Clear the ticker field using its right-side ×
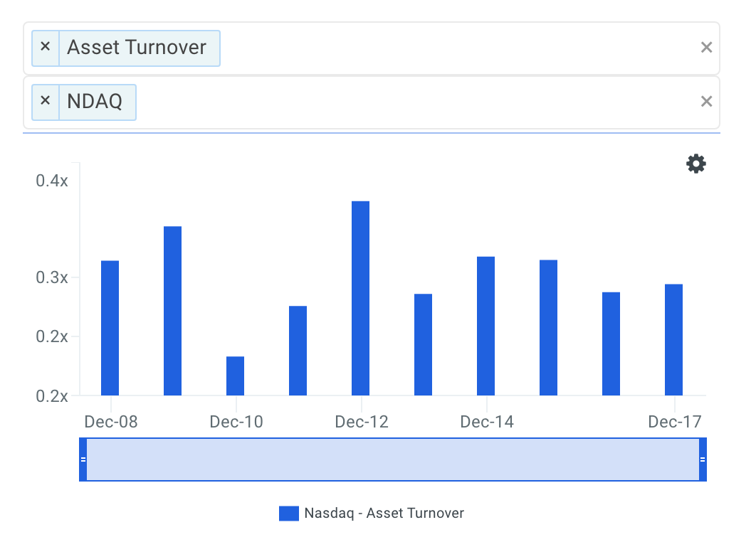Image resolution: width=756 pixels, height=542 pixels. coord(706,101)
